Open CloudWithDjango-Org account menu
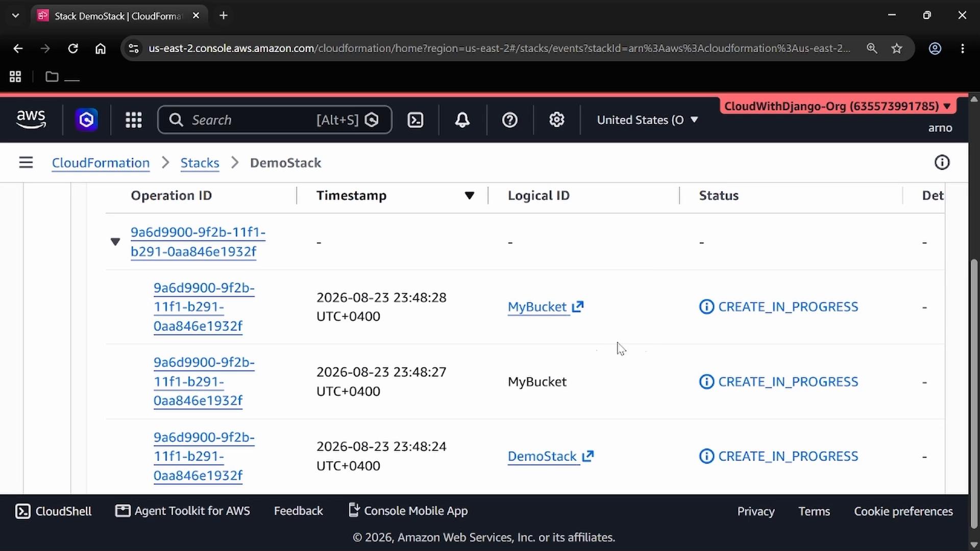The image size is (980, 551). coord(838,106)
